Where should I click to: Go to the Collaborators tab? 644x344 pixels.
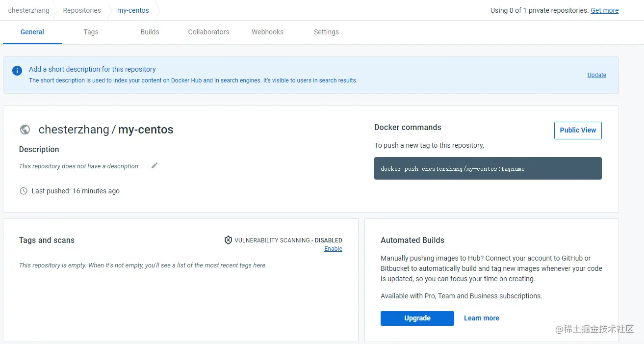click(x=208, y=32)
